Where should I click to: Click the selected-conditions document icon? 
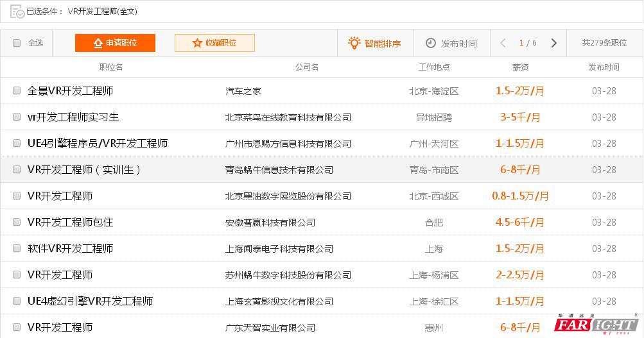tap(17, 11)
